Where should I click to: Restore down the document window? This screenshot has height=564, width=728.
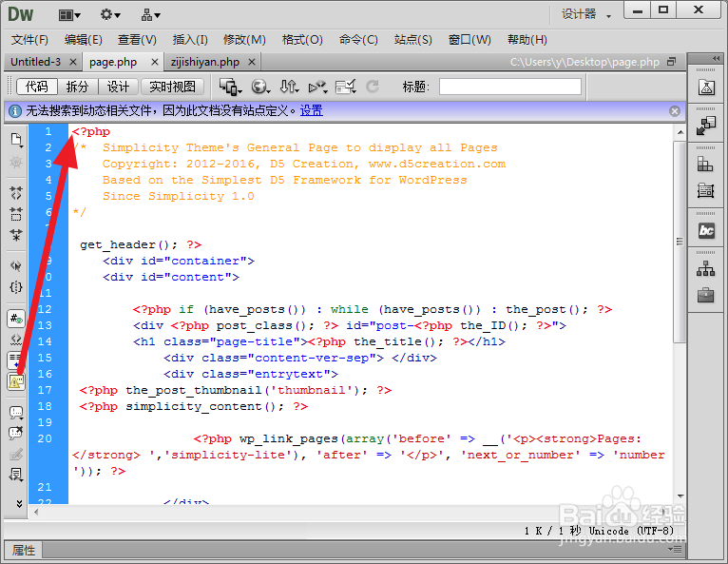click(x=671, y=62)
